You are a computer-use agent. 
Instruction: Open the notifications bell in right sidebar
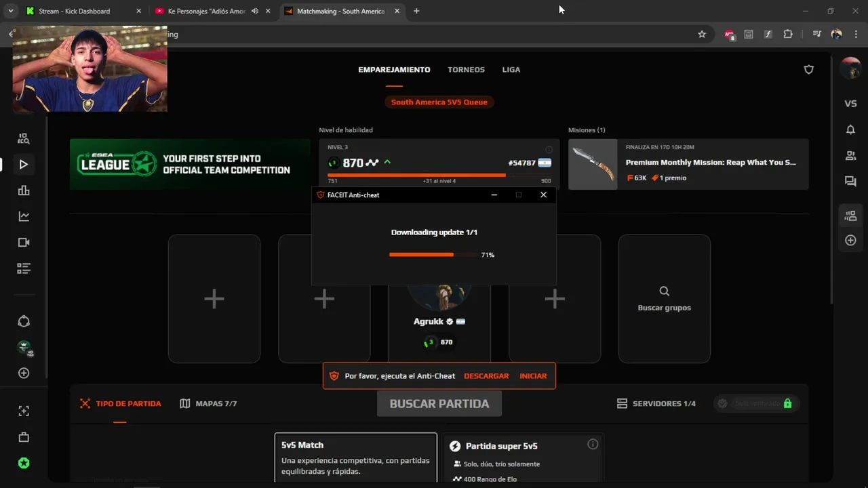point(850,129)
